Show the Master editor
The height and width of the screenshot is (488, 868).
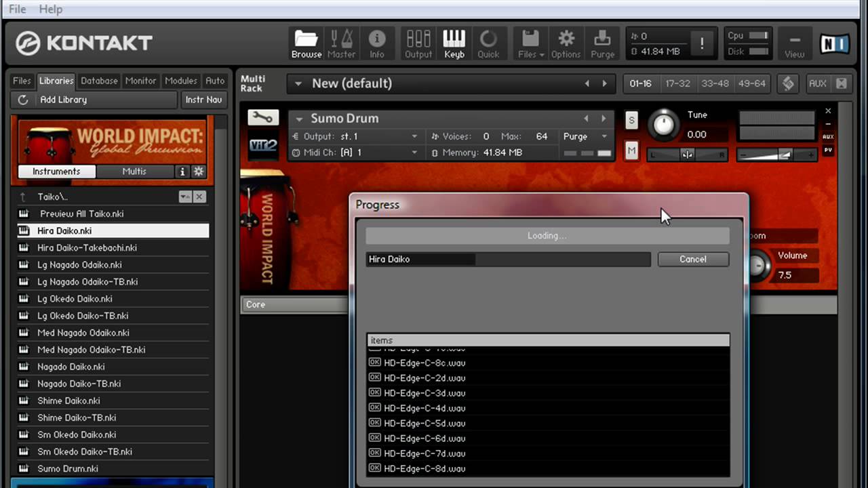tap(341, 43)
